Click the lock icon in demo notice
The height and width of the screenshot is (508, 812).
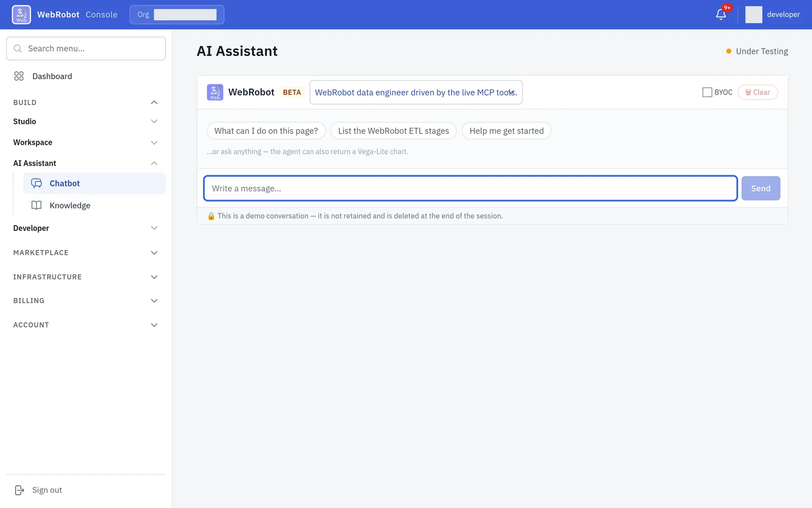click(211, 216)
